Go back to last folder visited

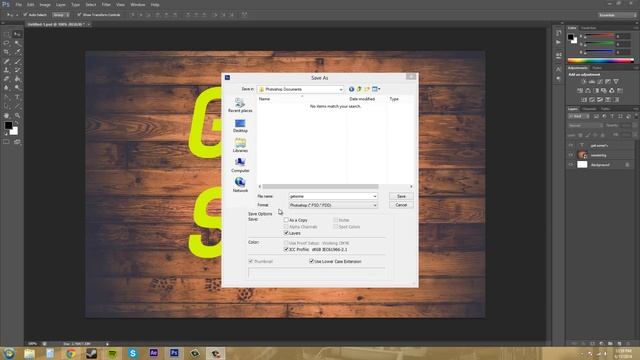[351, 89]
